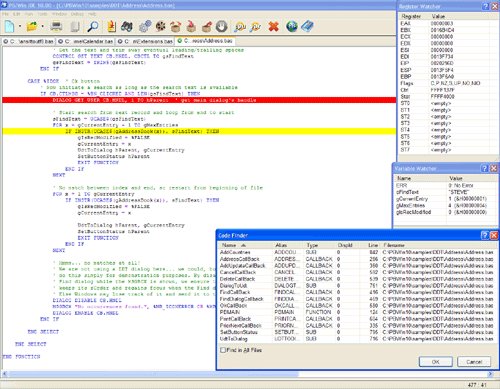Click the horizontal scrollbar thumb in editor
Viewport: 500px width, 389px height.
pos(154,374)
